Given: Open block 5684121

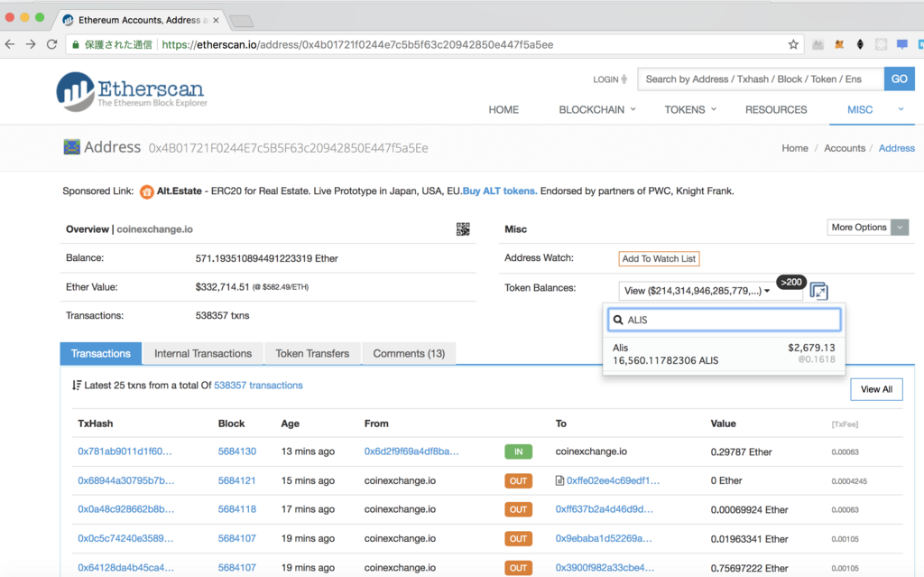Looking at the screenshot, I should (x=237, y=480).
